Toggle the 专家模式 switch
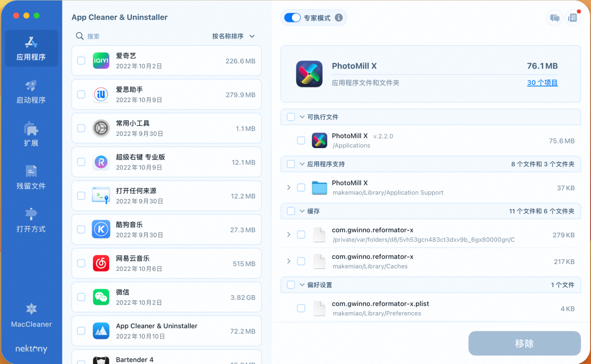 tap(292, 18)
